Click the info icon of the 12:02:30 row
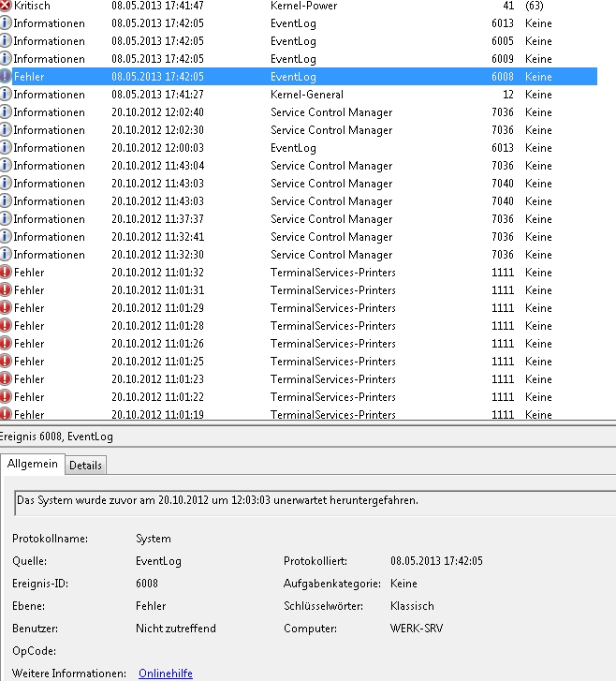 coord(6,130)
